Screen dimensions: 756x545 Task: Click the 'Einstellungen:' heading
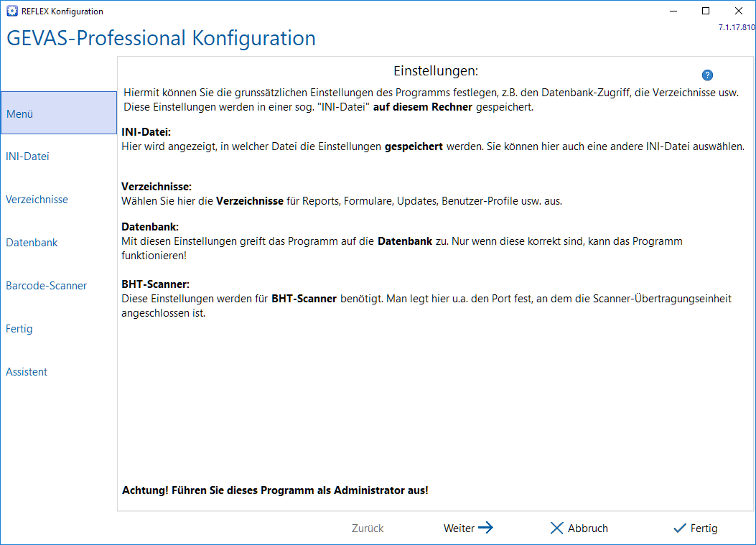[x=436, y=71]
